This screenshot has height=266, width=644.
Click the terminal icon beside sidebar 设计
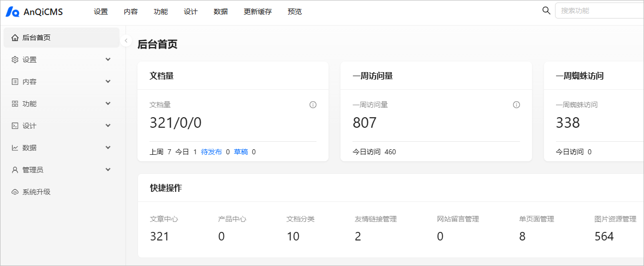[15, 126]
